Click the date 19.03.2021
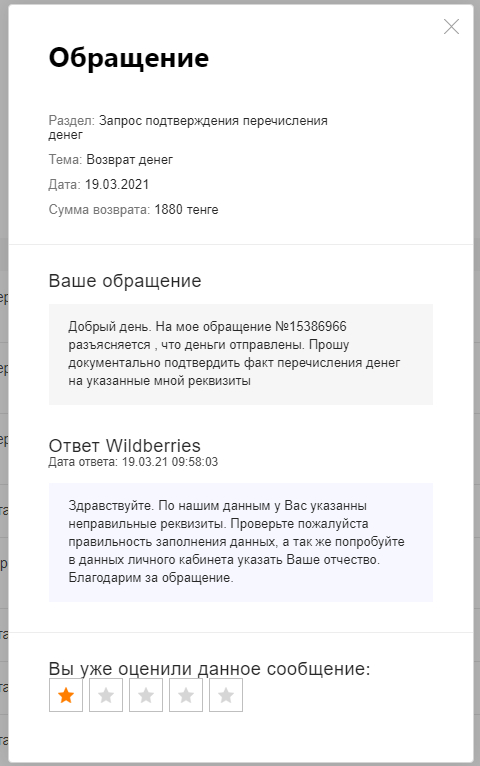This screenshot has width=480, height=766. (x=117, y=185)
